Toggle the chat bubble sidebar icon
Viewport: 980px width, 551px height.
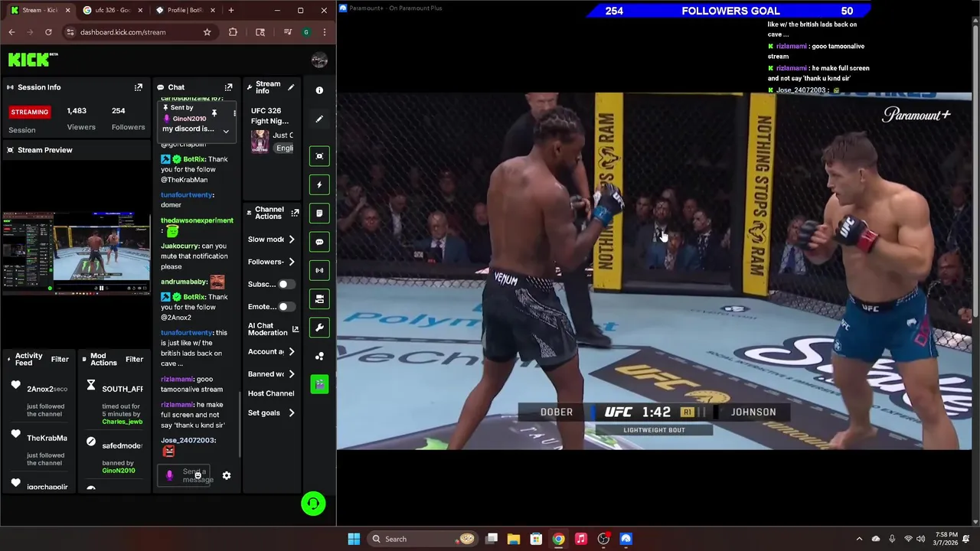[x=319, y=242]
